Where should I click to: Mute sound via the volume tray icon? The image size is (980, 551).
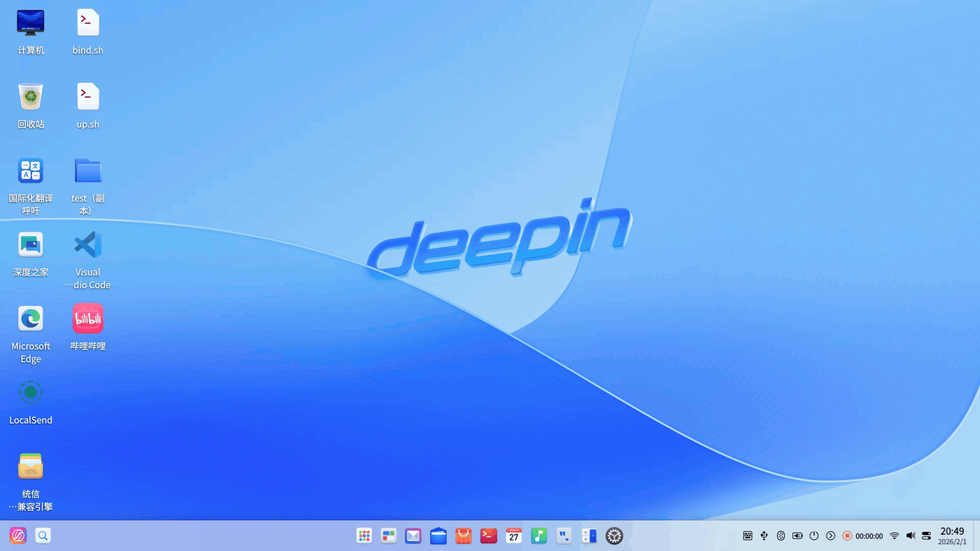tap(911, 536)
